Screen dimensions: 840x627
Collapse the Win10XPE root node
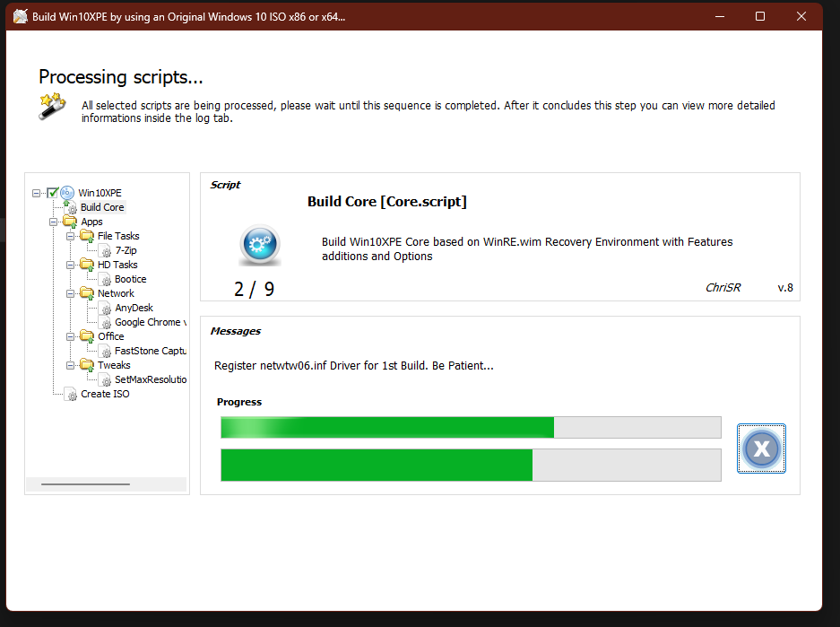pyautogui.click(x=37, y=193)
